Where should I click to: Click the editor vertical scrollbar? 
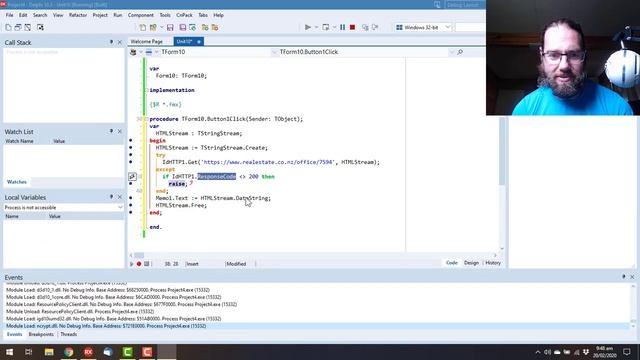[x=502, y=151]
